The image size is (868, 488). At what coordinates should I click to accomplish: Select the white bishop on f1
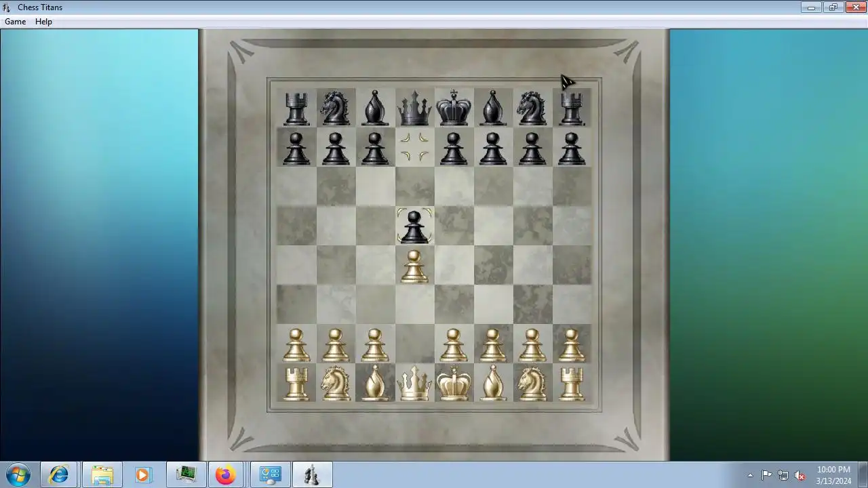pyautogui.click(x=493, y=383)
